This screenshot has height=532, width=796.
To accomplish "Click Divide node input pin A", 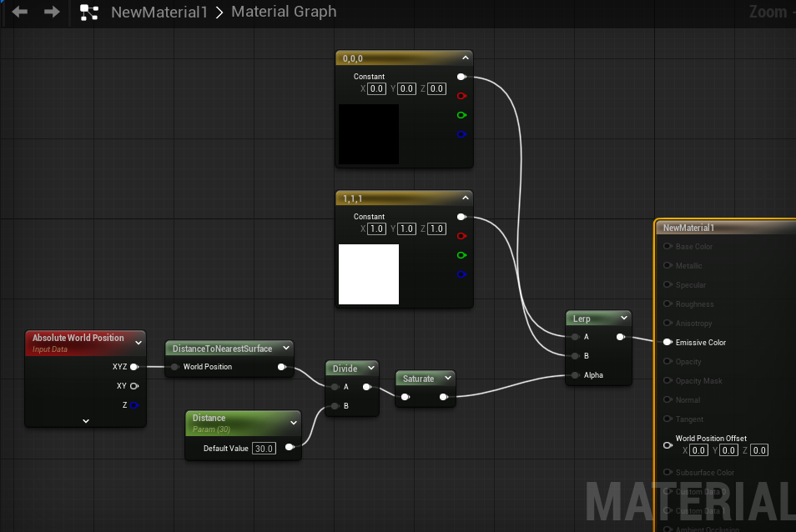I will pyautogui.click(x=335, y=387).
